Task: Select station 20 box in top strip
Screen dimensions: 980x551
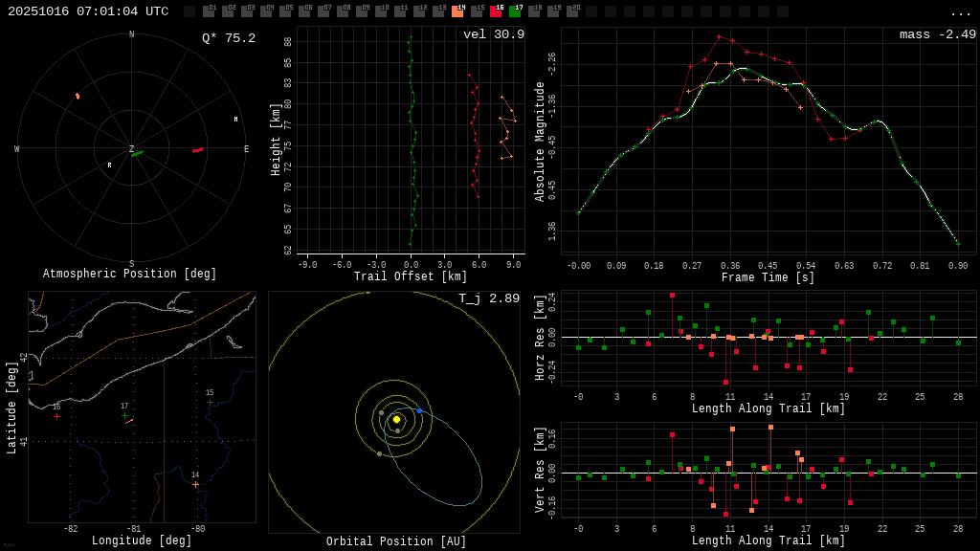Action: pyautogui.click(x=572, y=11)
